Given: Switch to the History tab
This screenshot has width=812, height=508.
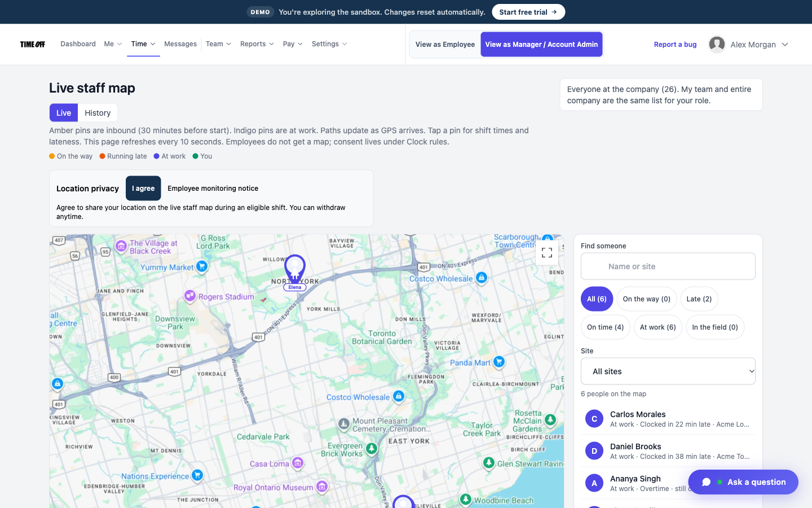Looking at the screenshot, I should pos(98,113).
